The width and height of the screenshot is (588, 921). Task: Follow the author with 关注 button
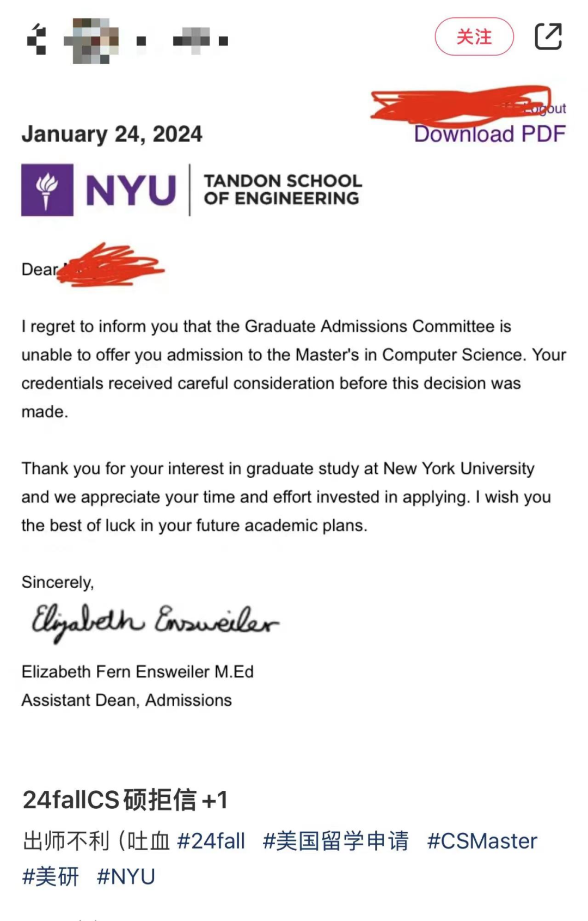pos(474,36)
